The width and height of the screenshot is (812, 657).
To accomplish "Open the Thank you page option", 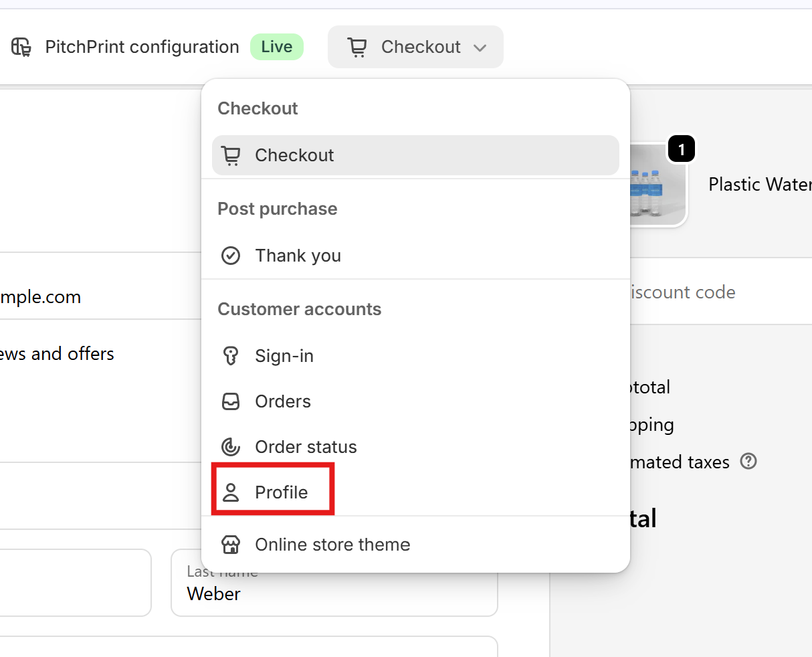I will pyautogui.click(x=415, y=256).
